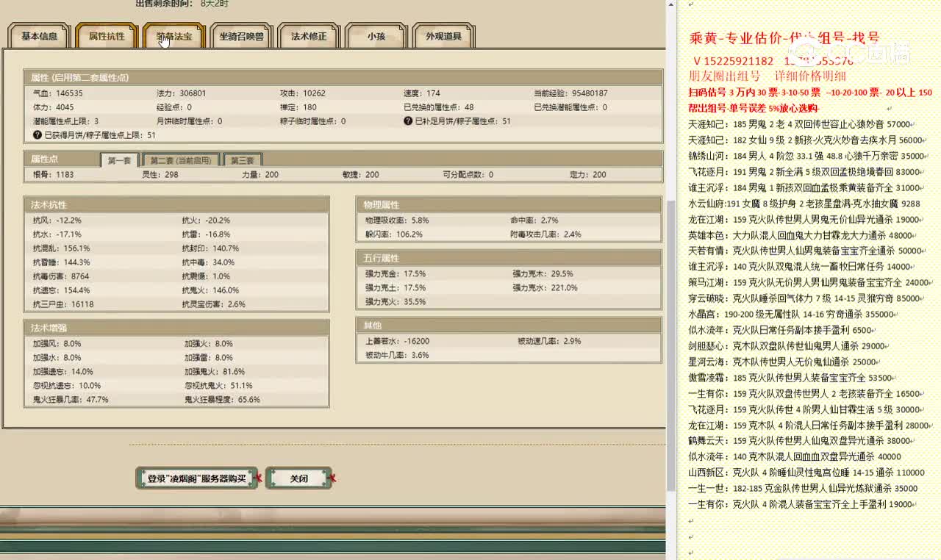Viewport: 941px width, 560px height.
Task: Click the 当前经验: 95480187 value
Action: click(x=570, y=93)
